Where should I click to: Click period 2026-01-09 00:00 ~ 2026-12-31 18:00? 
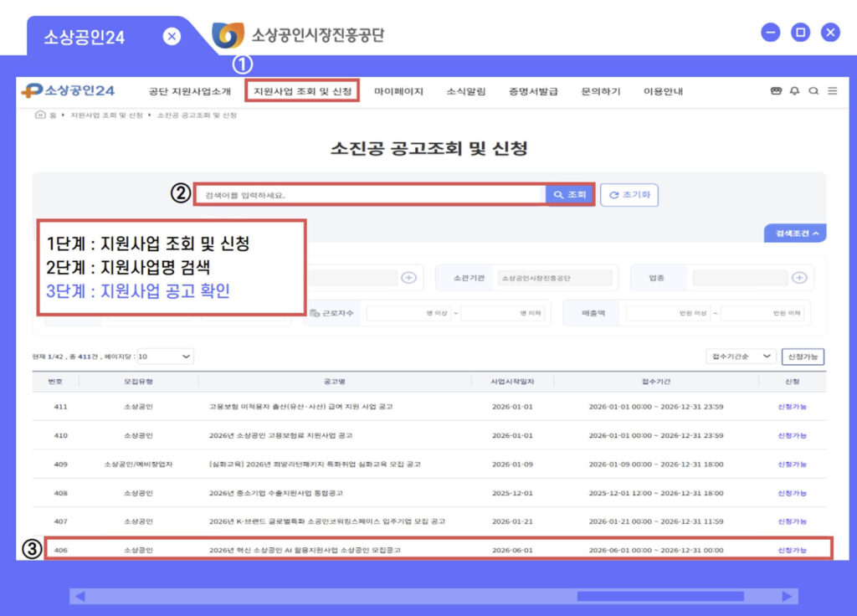[656, 464]
